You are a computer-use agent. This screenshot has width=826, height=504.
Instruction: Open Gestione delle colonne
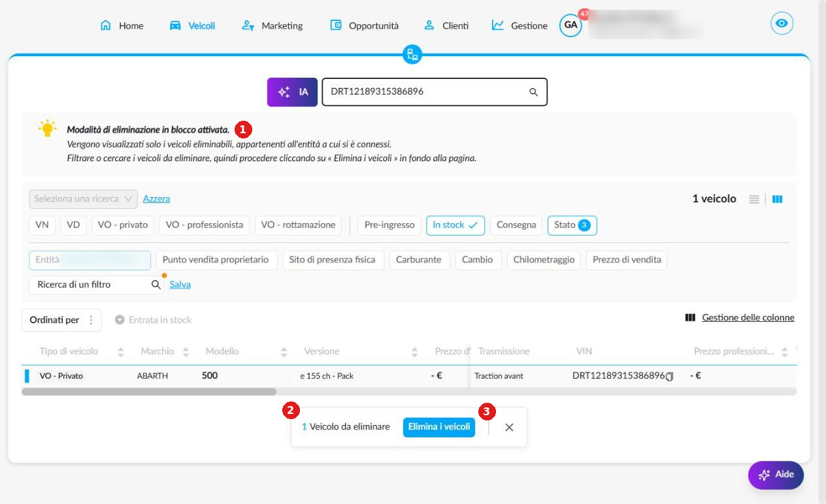coord(740,318)
